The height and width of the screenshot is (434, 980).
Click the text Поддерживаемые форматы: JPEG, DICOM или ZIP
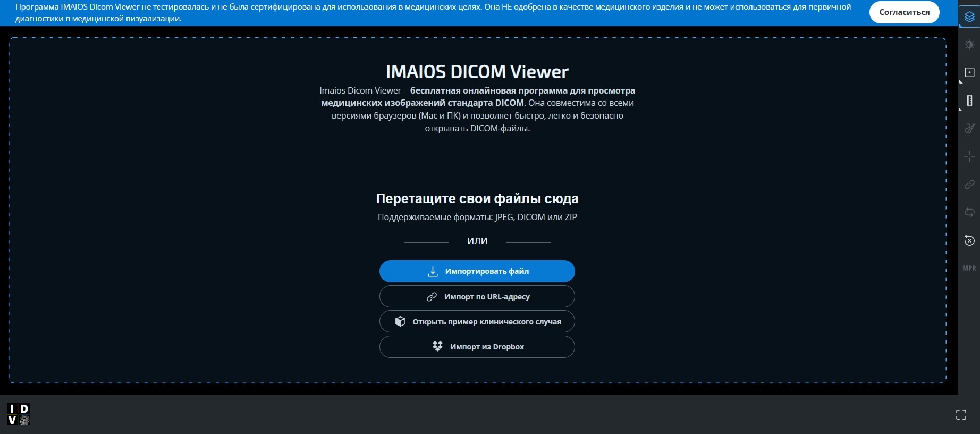(x=477, y=217)
